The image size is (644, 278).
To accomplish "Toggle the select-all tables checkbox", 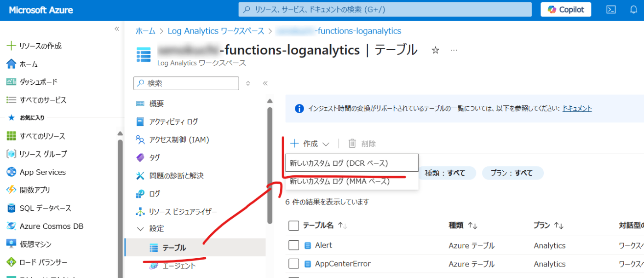I will pos(293,226).
